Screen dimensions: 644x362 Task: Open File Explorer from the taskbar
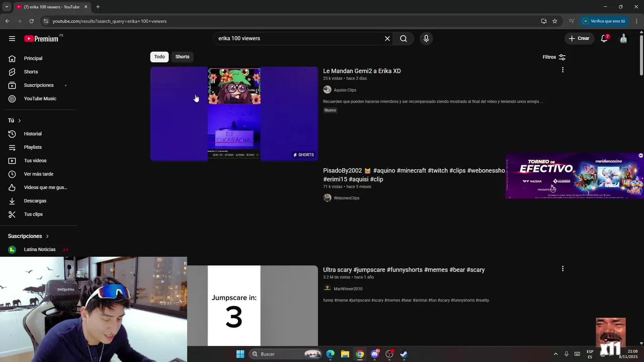(345, 354)
